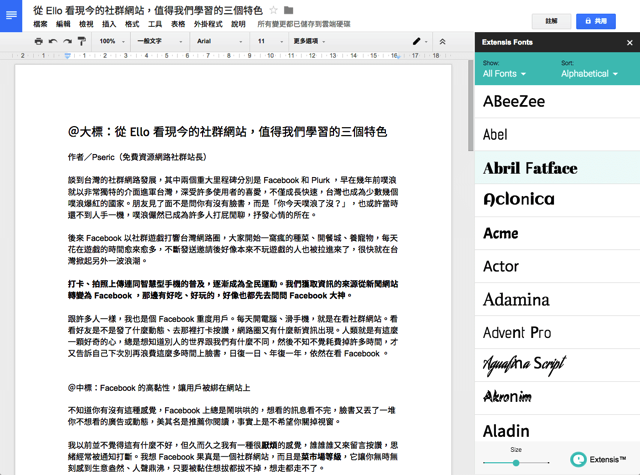Select the paint format tool
The image size is (640, 475).
82,41
